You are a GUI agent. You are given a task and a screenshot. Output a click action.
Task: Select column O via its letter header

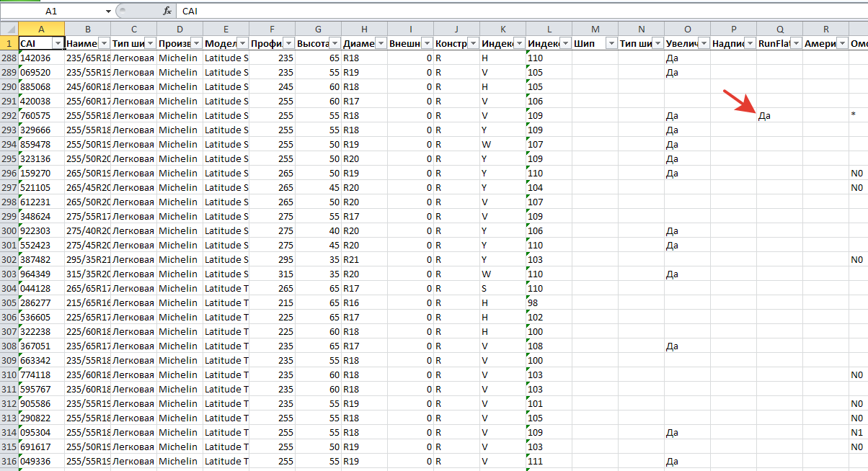687,29
